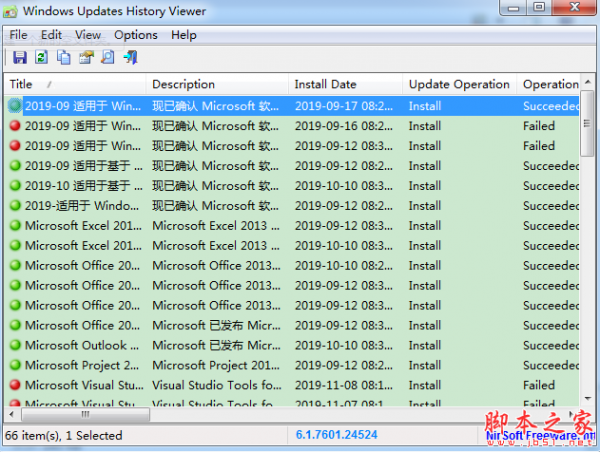Open the File menu
600x452 pixels.
coord(18,35)
